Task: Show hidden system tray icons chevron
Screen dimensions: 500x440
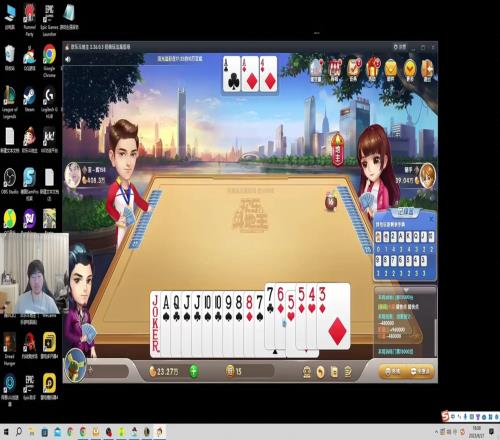Action: (436, 432)
